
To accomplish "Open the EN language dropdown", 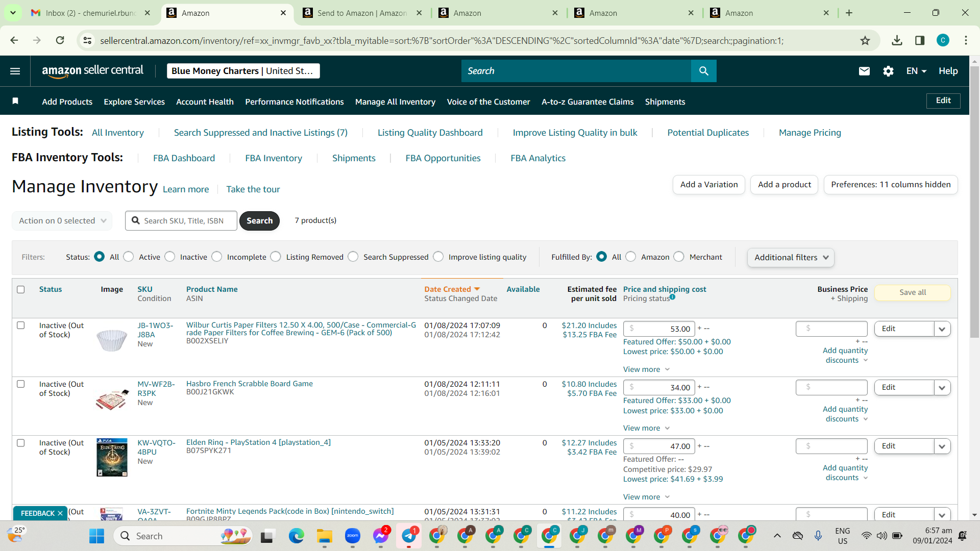I will 916,71.
